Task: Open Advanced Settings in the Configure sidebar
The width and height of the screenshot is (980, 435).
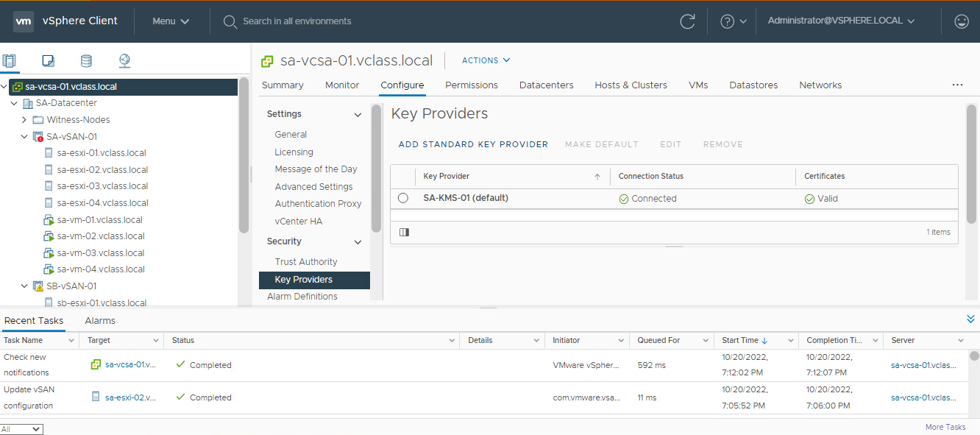Action: tap(314, 187)
